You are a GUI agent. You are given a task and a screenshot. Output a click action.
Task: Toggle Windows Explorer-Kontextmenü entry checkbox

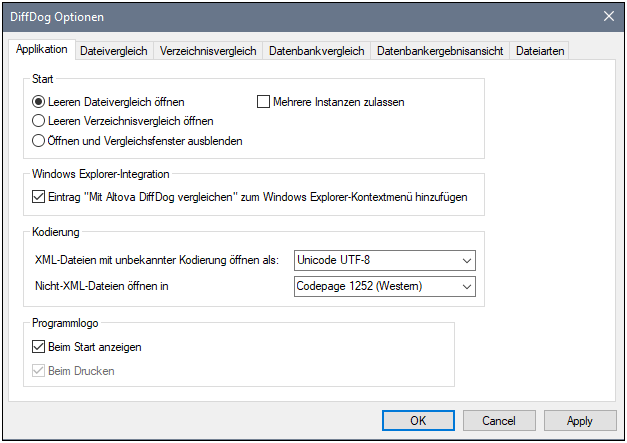click(x=38, y=197)
